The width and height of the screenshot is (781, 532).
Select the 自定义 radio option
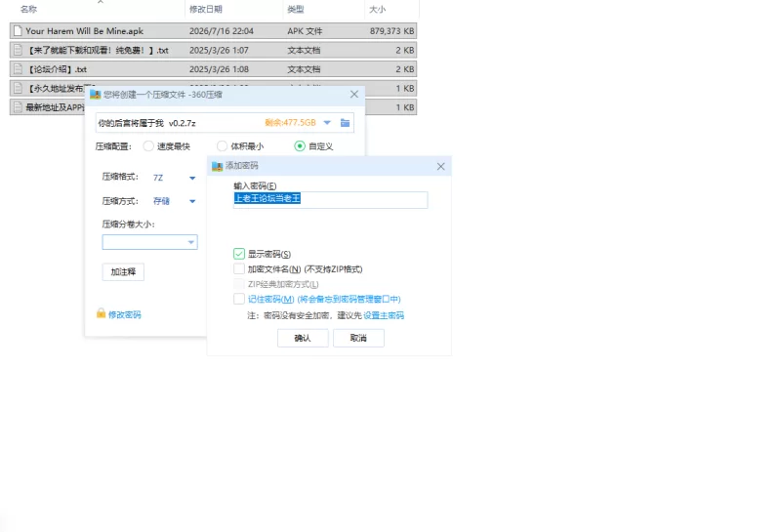coord(300,146)
